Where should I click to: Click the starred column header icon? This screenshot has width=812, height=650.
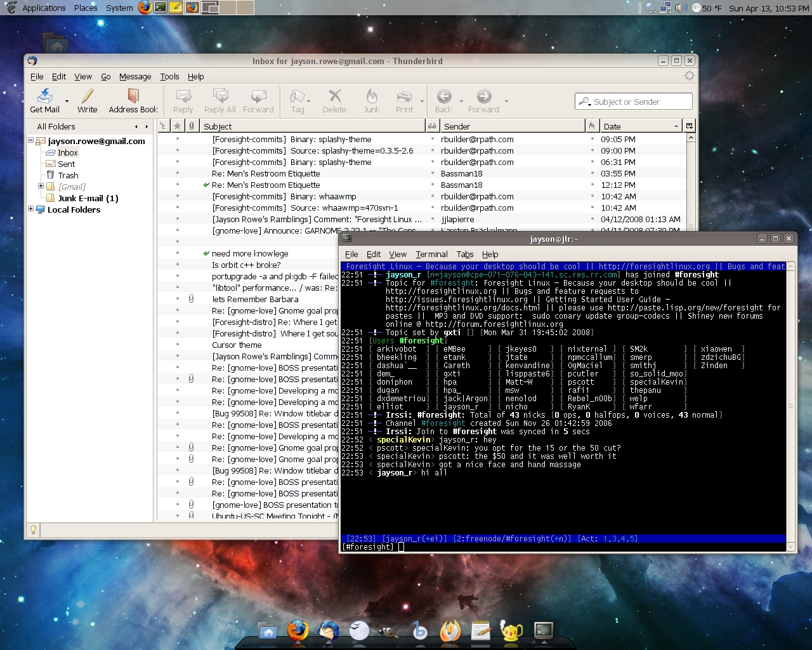click(178, 126)
